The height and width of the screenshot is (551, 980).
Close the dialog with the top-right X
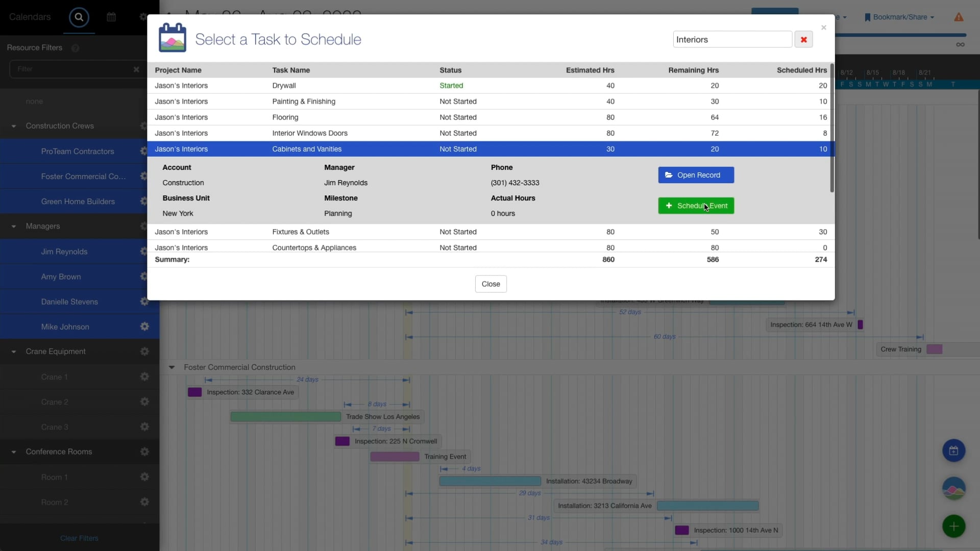(x=823, y=28)
